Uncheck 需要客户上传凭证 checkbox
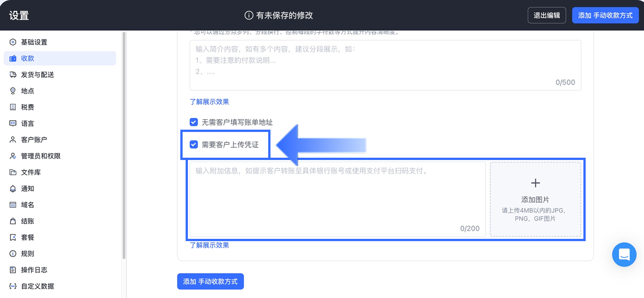Viewport: 644px width, 298px height. 194,144
